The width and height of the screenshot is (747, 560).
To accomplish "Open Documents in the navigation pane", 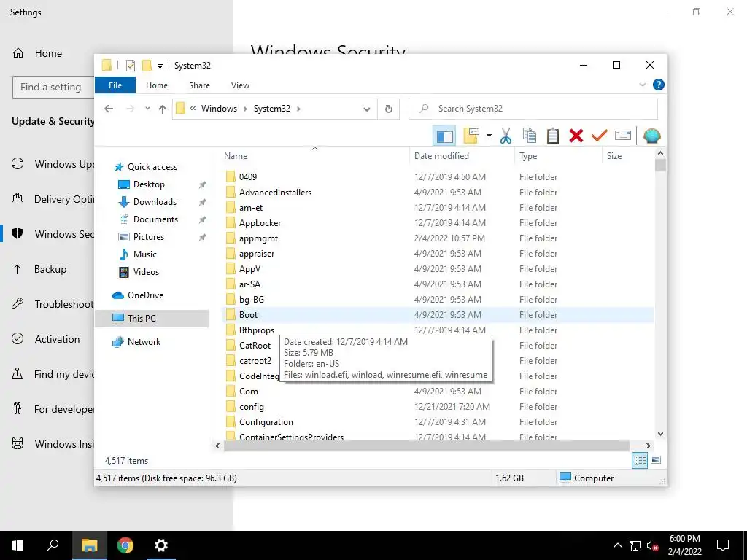I will (x=155, y=219).
